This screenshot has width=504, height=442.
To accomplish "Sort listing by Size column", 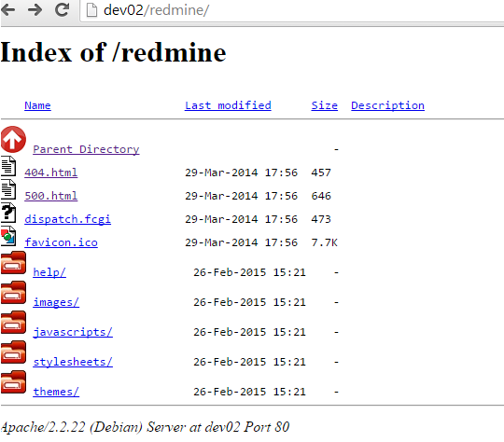I will (324, 105).
